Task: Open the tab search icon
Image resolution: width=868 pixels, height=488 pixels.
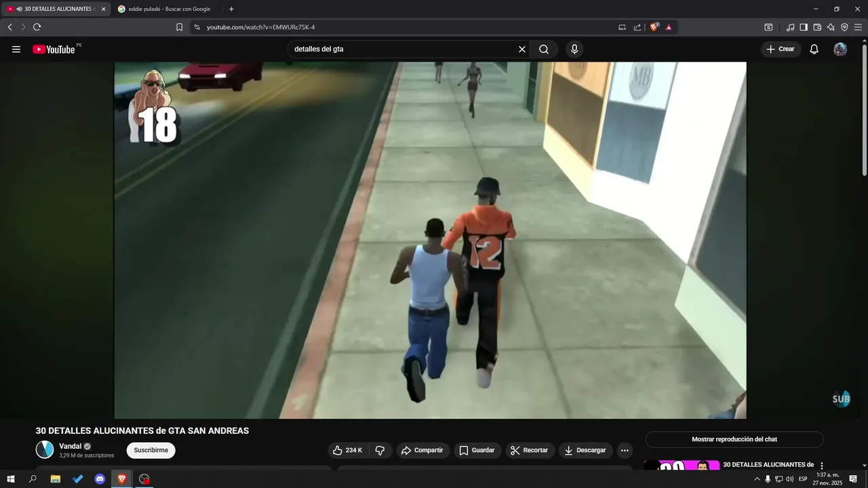Action: 768,27
